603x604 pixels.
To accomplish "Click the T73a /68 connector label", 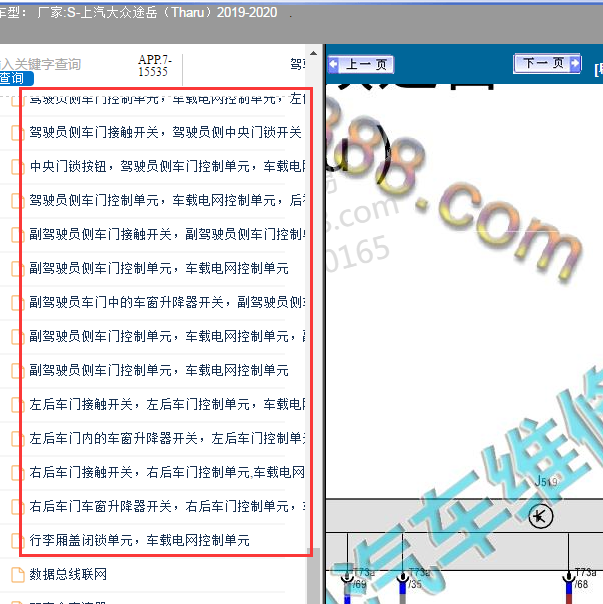I will pos(586,578).
